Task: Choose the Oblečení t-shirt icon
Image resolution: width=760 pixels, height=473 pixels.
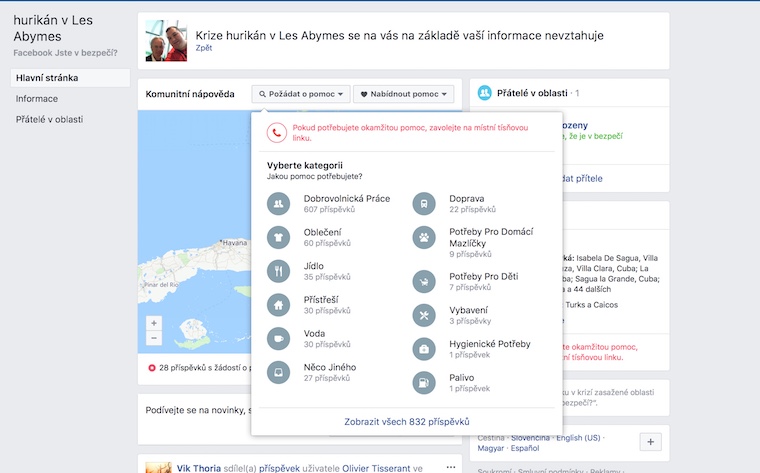Action: [x=279, y=237]
